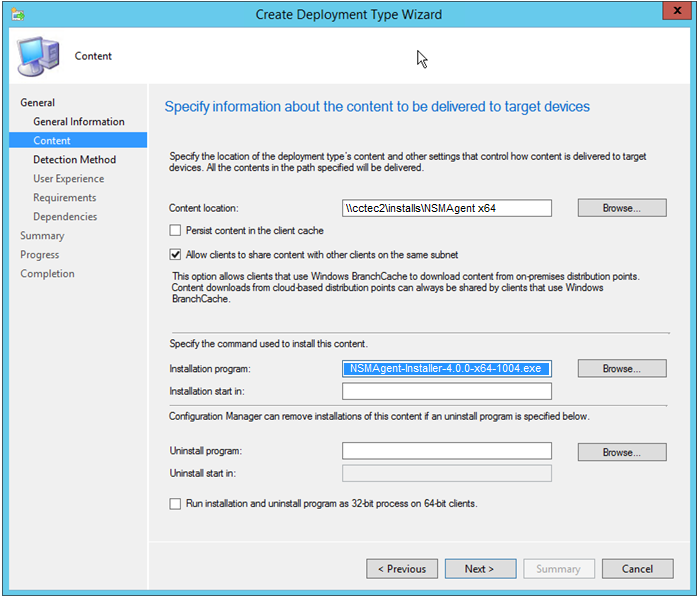Select Completion step in sidebar

coord(47,274)
